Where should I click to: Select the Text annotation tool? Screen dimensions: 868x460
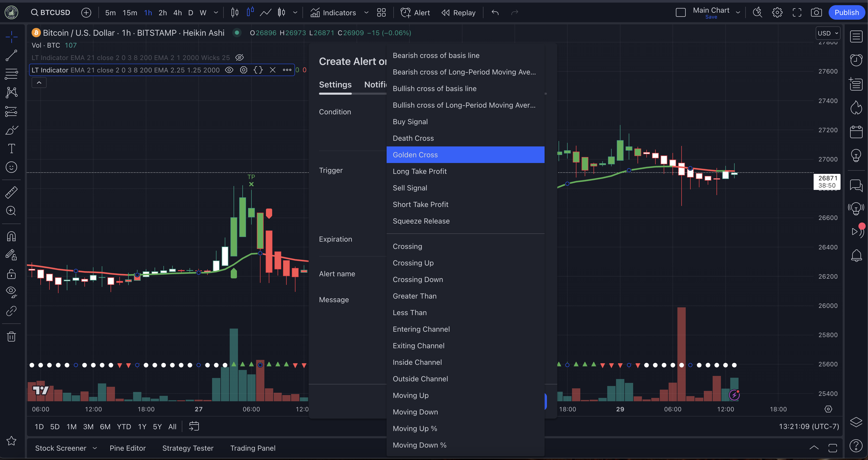pyautogui.click(x=11, y=149)
